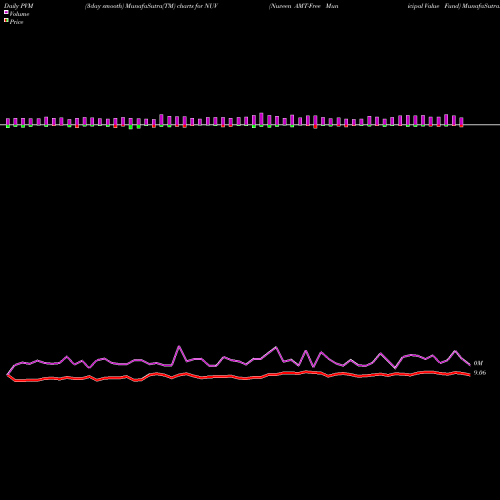Select the Volume legend label
Screen dimensions: 500x500
[19, 14]
